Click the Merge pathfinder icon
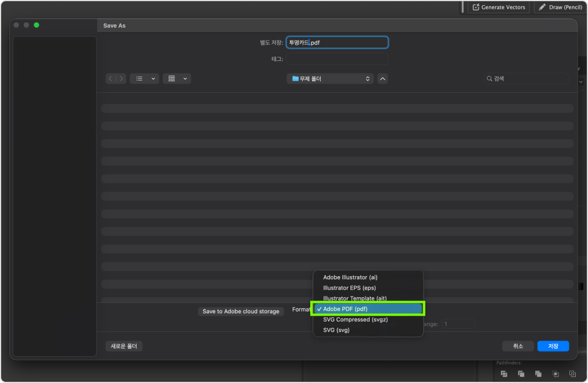Viewport: 588px width, 383px height. [538, 374]
